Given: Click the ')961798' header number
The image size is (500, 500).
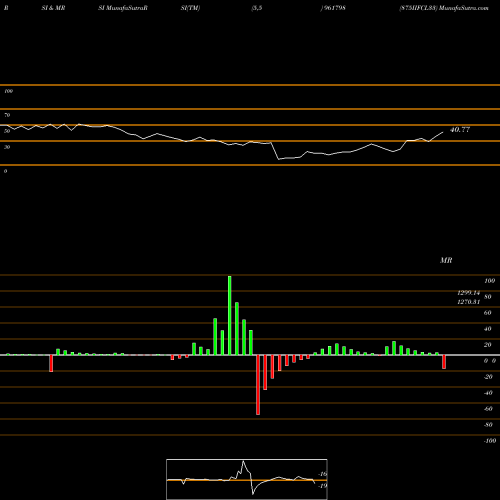Looking at the screenshot, I should 333,8.
